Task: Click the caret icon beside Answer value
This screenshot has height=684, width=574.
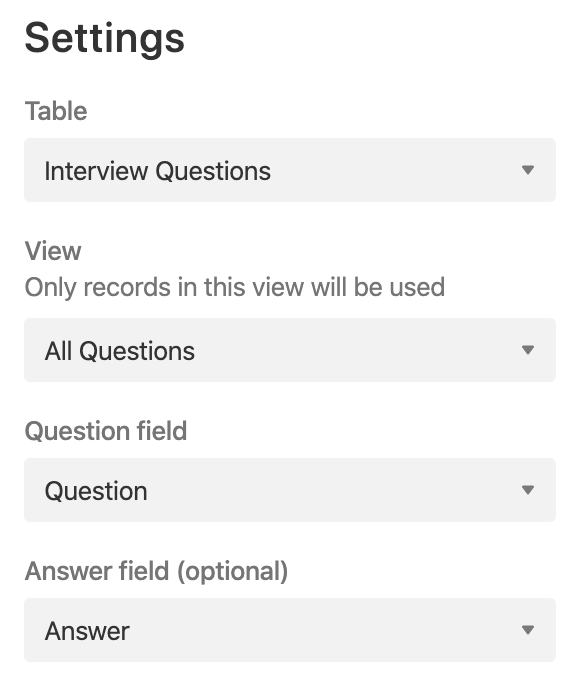Action: point(528,630)
